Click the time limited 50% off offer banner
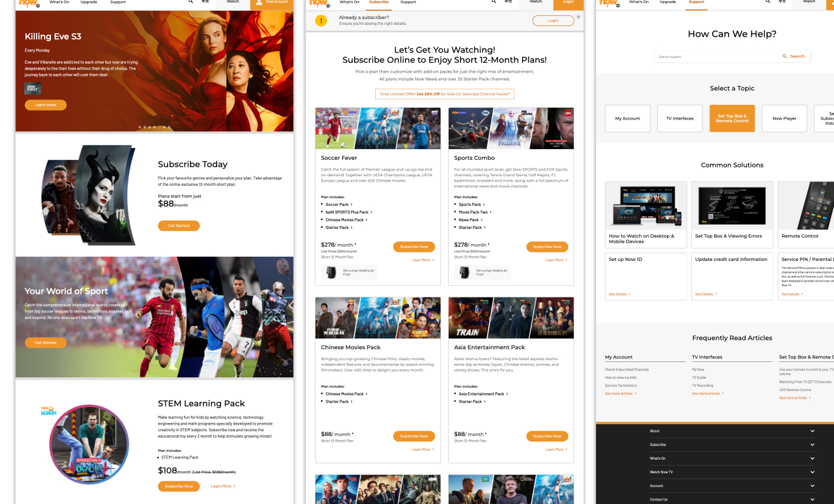The height and width of the screenshot is (504, 834). click(445, 94)
